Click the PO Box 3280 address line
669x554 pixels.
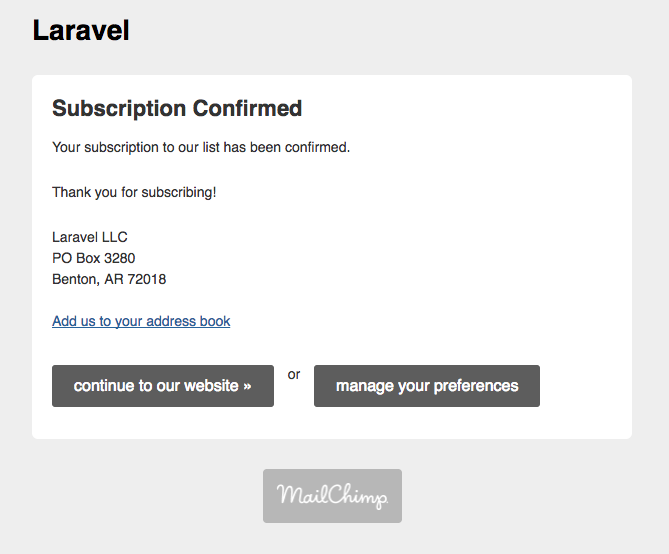[x=93, y=258]
